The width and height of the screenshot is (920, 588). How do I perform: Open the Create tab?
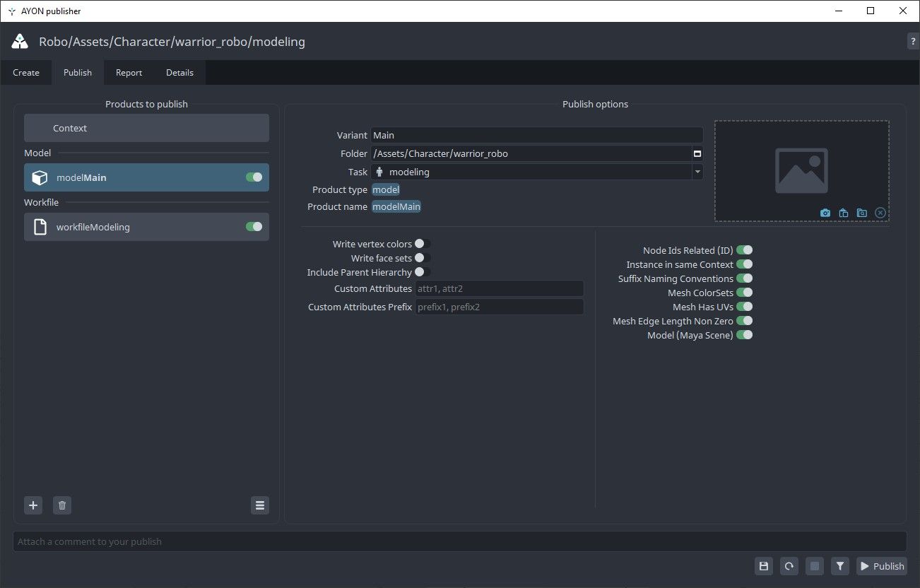(x=26, y=73)
